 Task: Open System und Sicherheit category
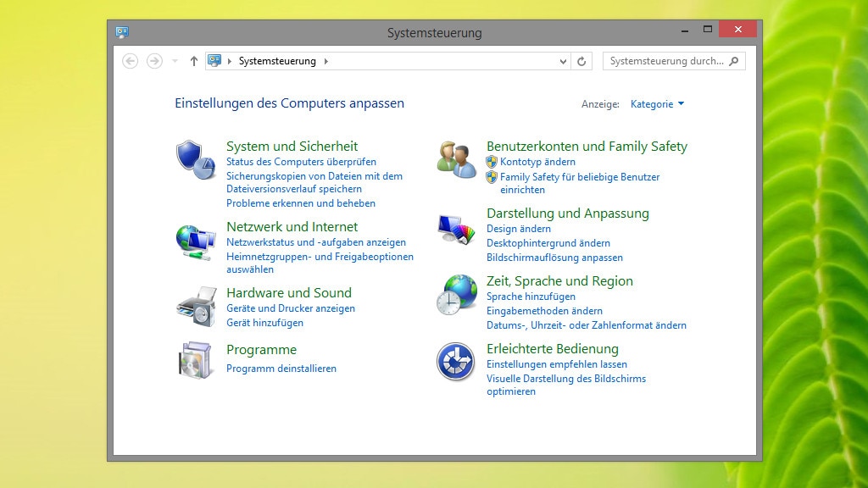(x=292, y=146)
